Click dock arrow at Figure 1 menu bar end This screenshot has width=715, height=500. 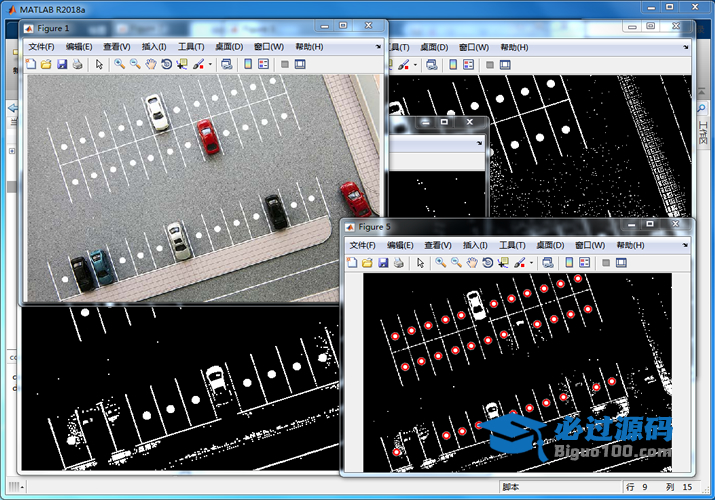pyautogui.click(x=378, y=46)
